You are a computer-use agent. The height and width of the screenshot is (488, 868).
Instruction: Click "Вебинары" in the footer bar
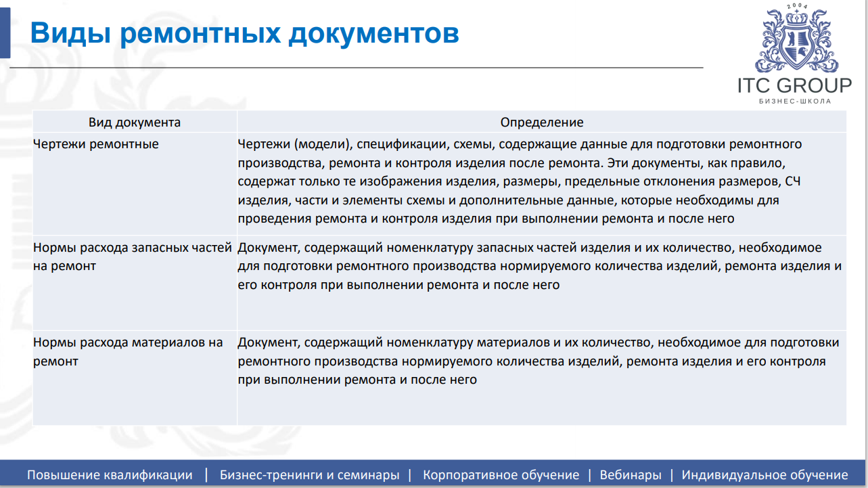click(631, 475)
